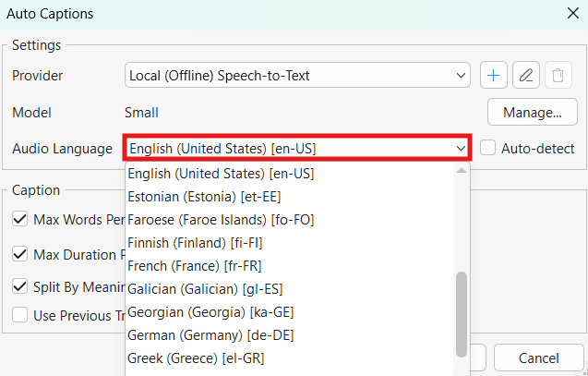Click the Small model name text
Viewport: 588px width, 376px height.
tap(141, 113)
